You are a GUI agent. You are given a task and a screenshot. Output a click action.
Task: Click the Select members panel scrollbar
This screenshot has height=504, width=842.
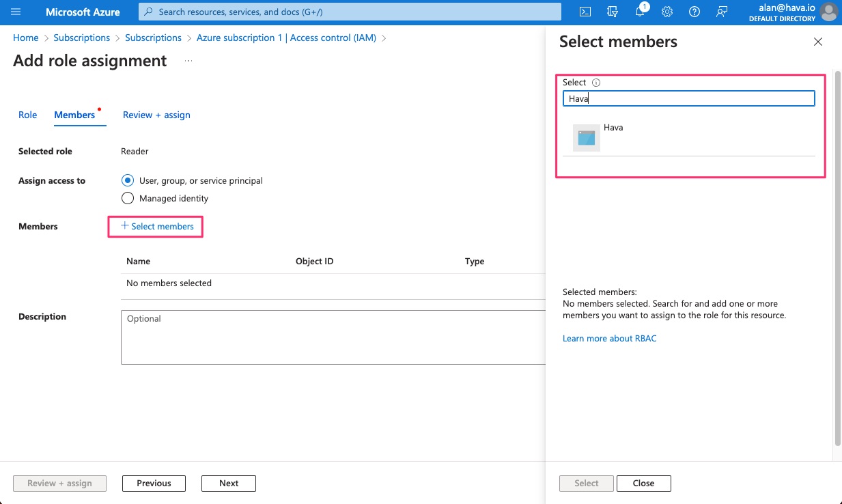point(837,260)
